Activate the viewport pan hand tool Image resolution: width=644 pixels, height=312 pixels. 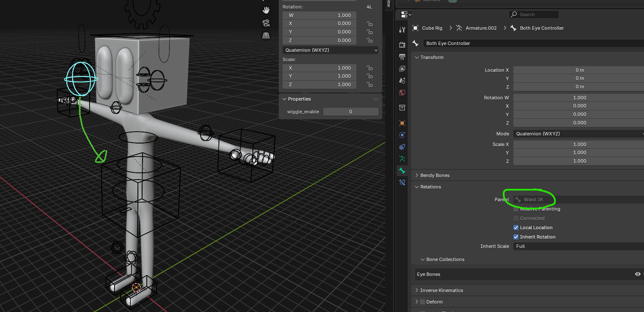click(x=266, y=10)
